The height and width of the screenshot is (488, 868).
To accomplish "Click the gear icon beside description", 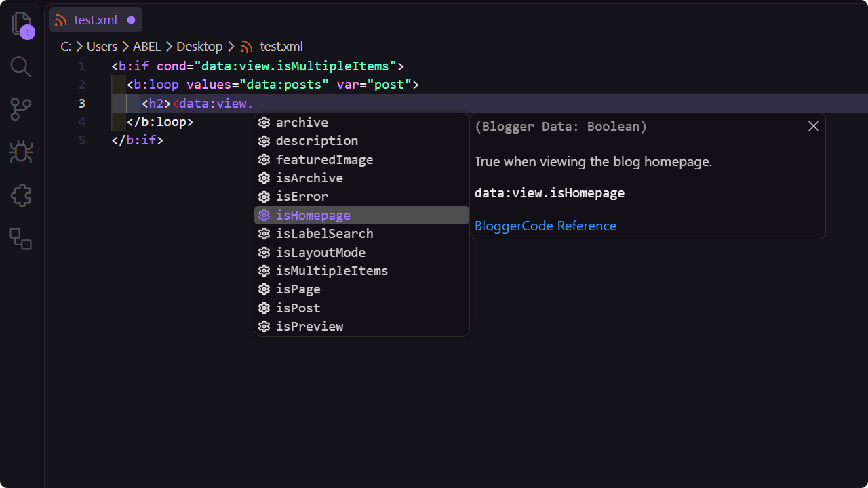I will 264,141.
